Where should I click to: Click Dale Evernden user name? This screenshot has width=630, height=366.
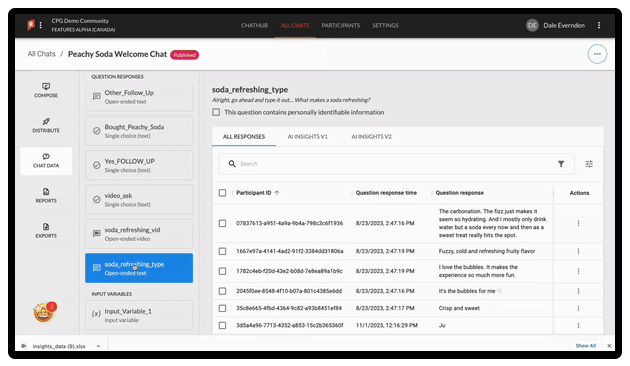[564, 25]
